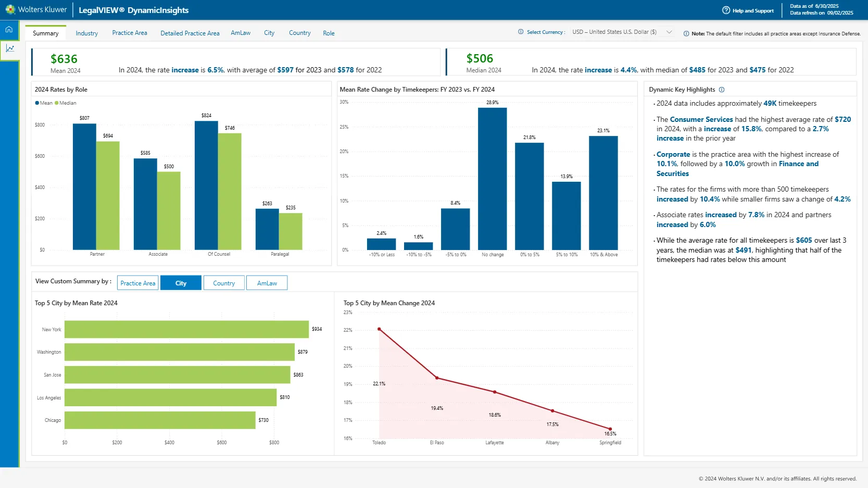Select City in the View Custom Summary toggle group
The height and width of the screenshot is (488, 868).
click(x=181, y=283)
